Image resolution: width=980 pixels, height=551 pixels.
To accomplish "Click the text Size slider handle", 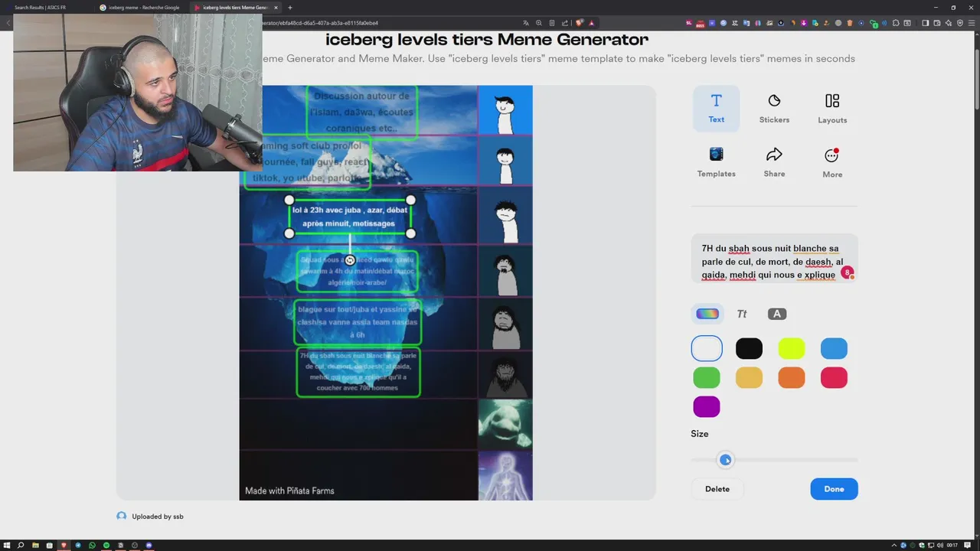I will coord(725,459).
